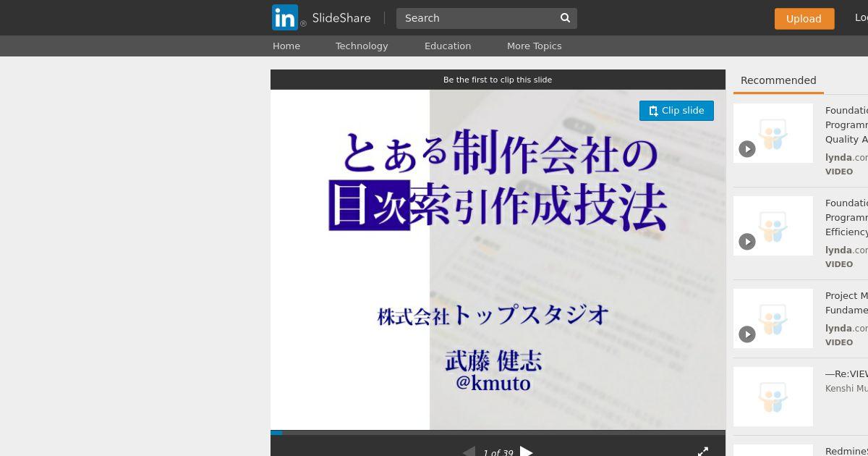
Task: Select the Recommended tab
Action: (x=778, y=80)
